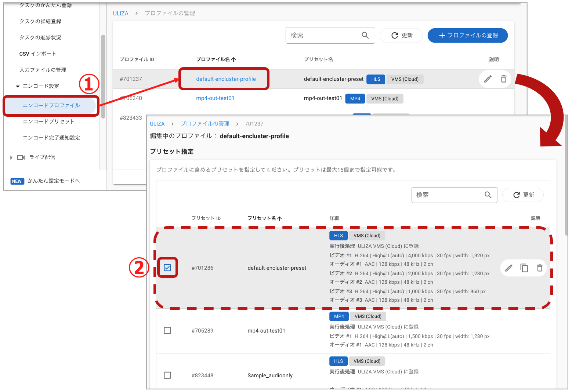572x392 pixels.
Task: Enable the checkbox for mp4-out-test01 preset
Action: tap(167, 330)
